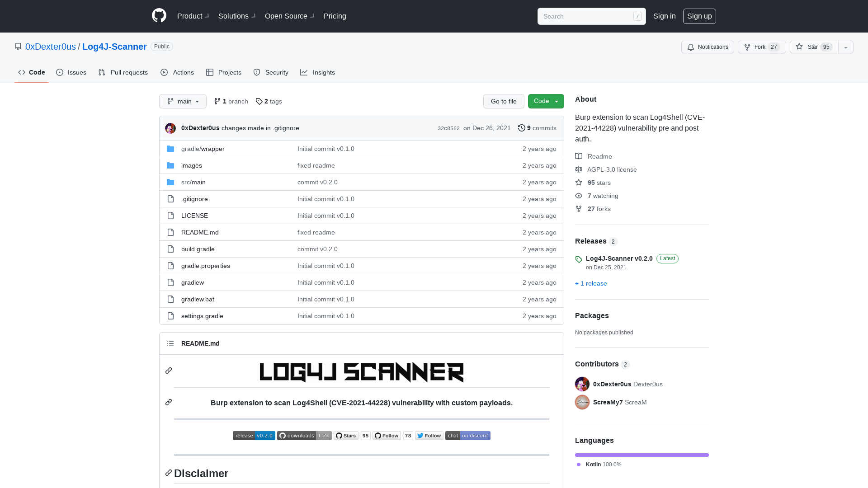Click the eye icon beside 7 watching

pos(579,196)
